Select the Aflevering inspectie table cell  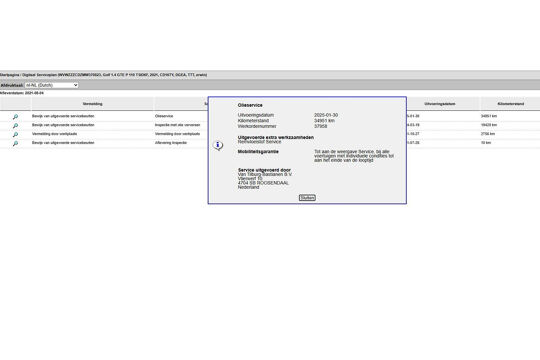(171, 143)
